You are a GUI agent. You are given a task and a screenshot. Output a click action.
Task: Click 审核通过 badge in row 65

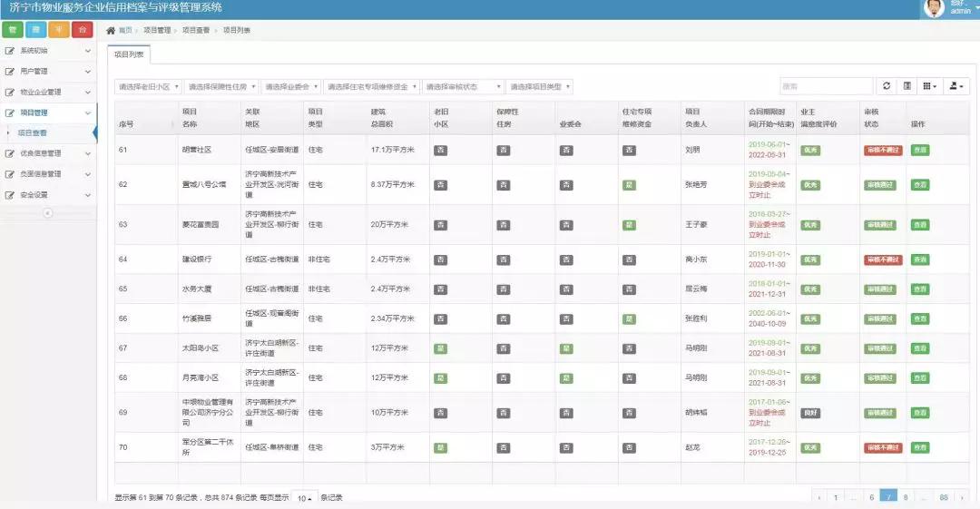880,289
